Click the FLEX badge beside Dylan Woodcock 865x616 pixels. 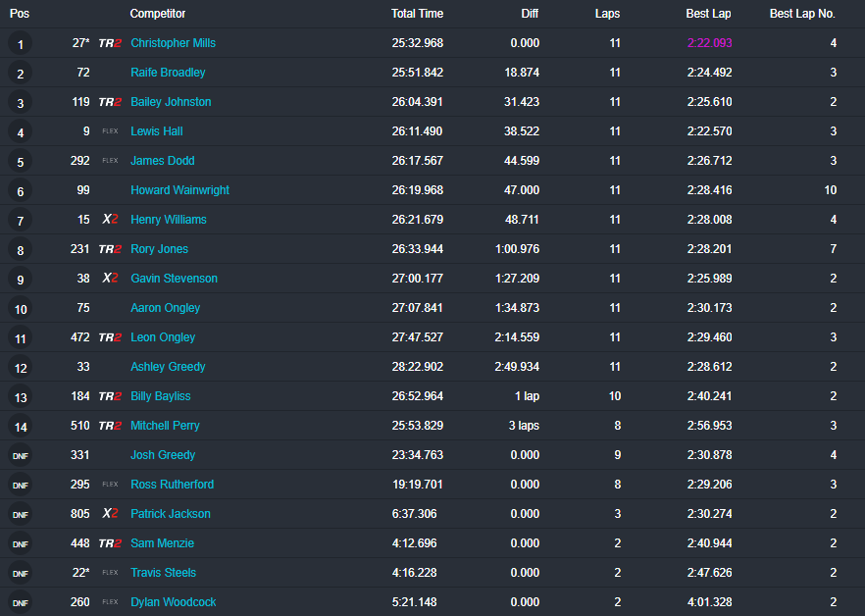point(110,602)
